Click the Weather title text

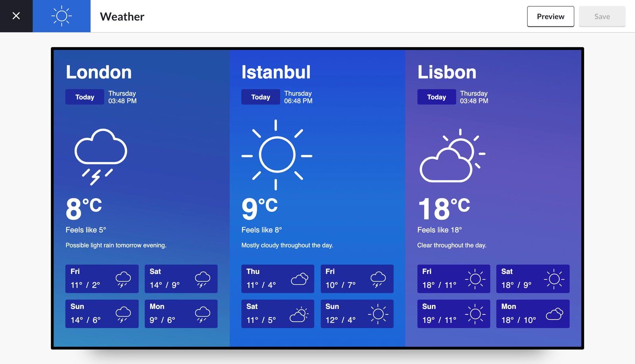[x=122, y=17]
